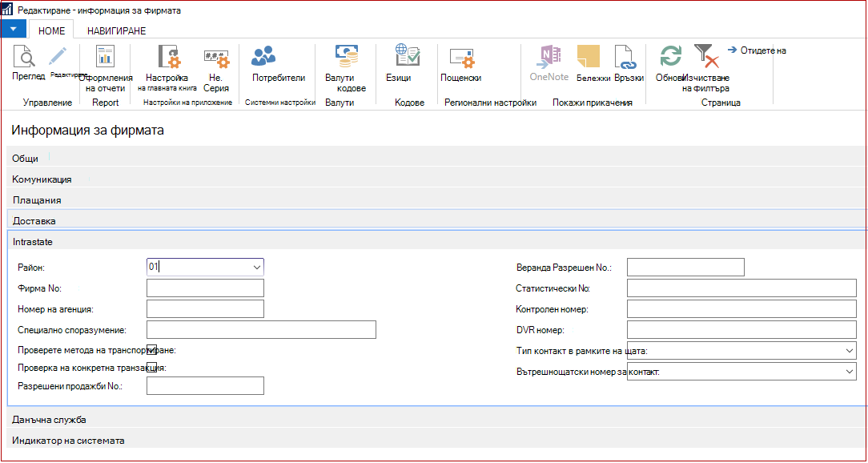Image resolution: width=868 pixels, height=463 pixels.
Task: Click the app icon in title bar
Action: tap(7, 10)
